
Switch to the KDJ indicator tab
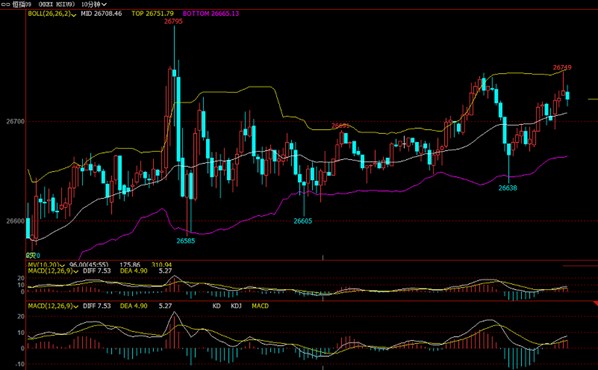click(236, 306)
